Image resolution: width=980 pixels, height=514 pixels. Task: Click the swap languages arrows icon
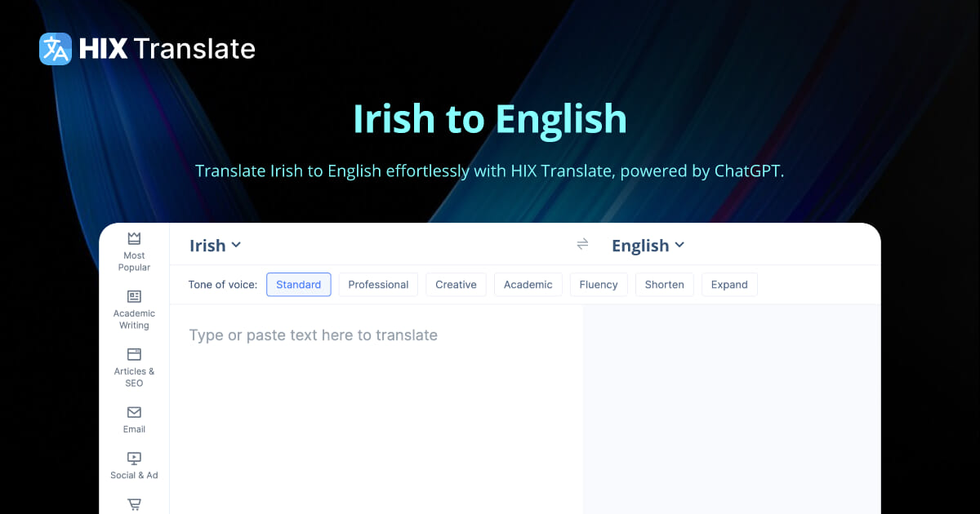tap(582, 244)
